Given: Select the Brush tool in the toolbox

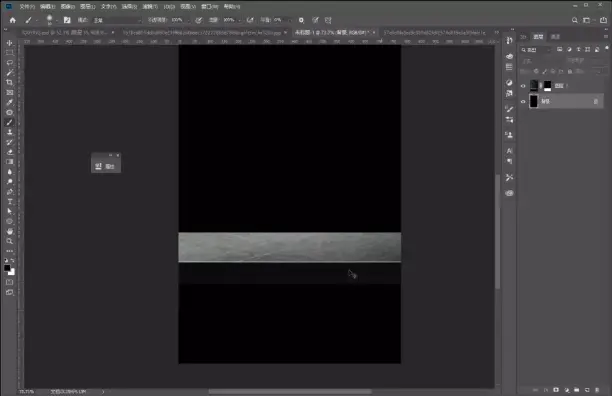Looking at the screenshot, I should point(10,122).
